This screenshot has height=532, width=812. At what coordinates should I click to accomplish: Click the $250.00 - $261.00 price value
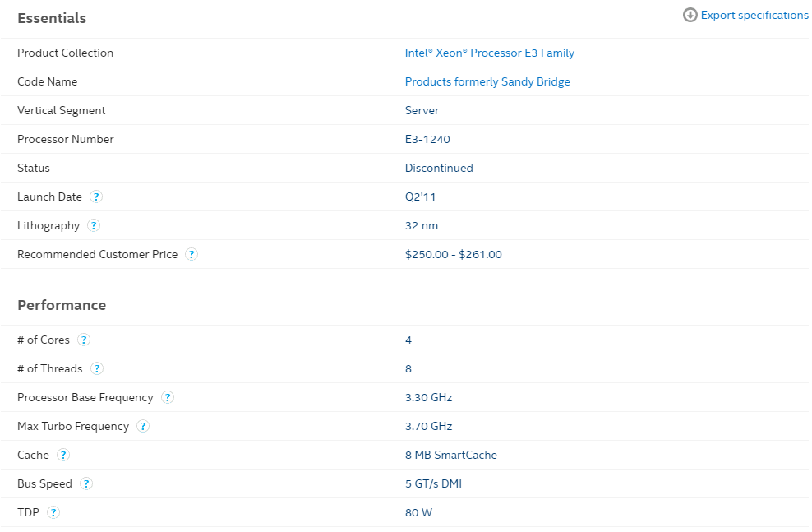453,254
